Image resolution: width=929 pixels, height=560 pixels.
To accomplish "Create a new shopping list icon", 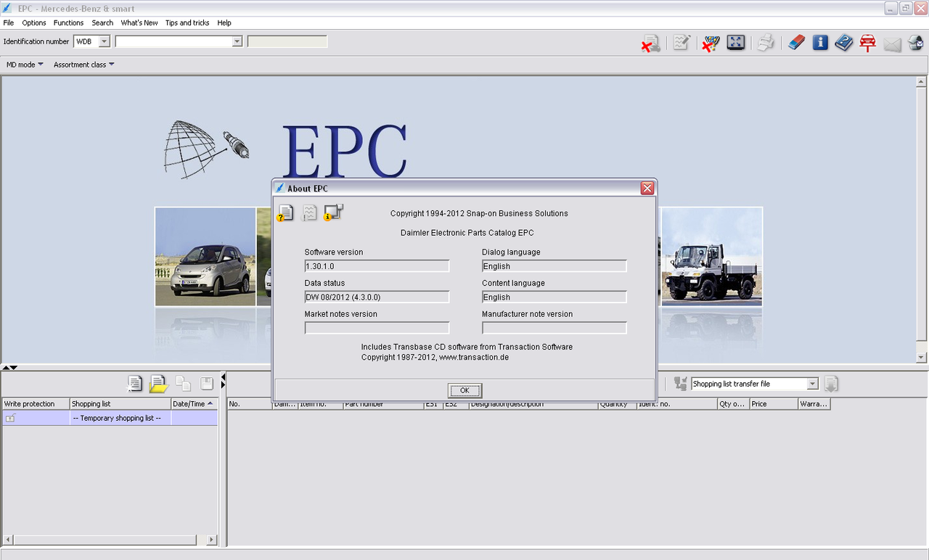I will [135, 384].
